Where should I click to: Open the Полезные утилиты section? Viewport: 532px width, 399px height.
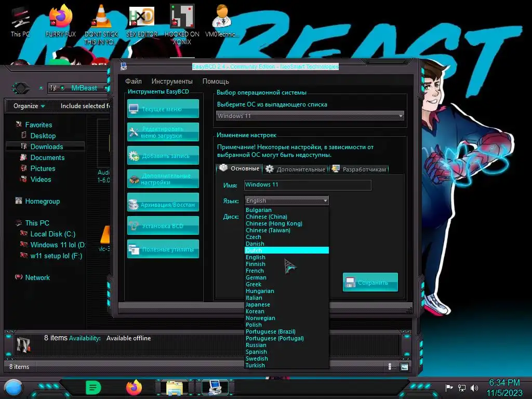pos(163,249)
